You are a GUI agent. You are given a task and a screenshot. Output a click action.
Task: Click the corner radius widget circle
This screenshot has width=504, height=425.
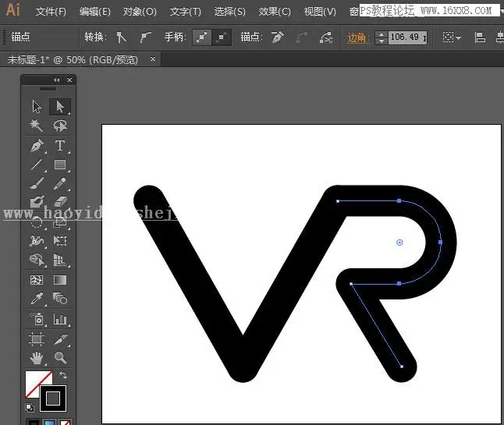(x=399, y=243)
